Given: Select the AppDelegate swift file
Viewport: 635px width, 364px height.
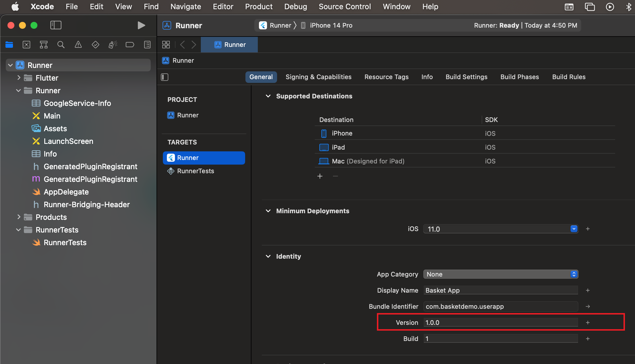Looking at the screenshot, I should (x=66, y=192).
